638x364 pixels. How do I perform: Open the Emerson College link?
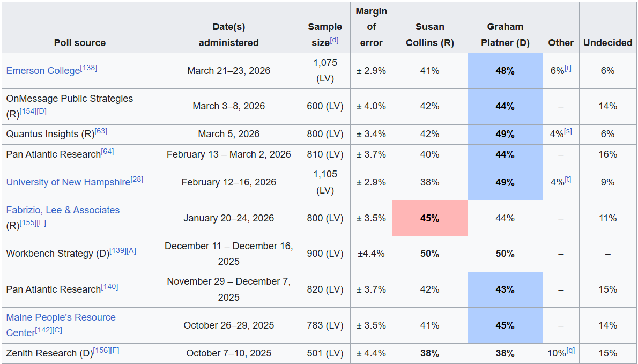43,71
